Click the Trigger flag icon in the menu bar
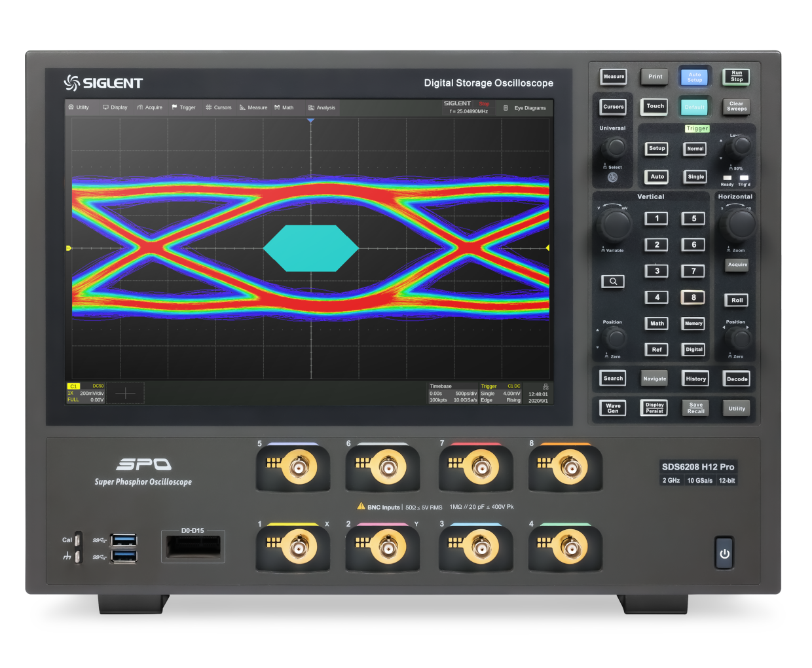Image resolution: width=812 pixels, height=668 pixels. [x=174, y=107]
